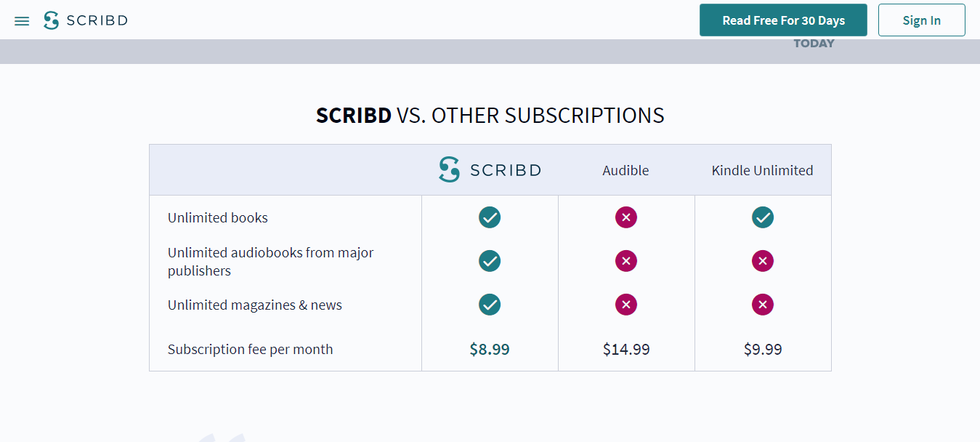Click the $14.99 Audible price
Screen dimensions: 980x442
[626, 349]
